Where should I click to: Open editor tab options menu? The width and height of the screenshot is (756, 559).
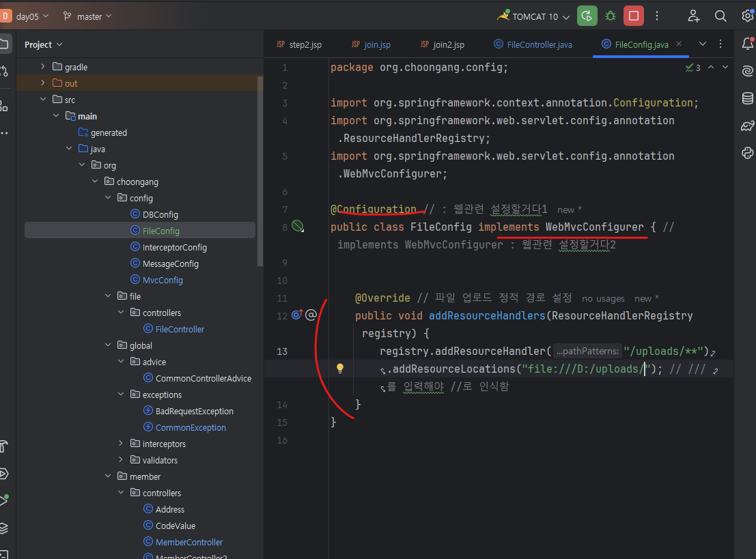pyautogui.click(x=720, y=44)
